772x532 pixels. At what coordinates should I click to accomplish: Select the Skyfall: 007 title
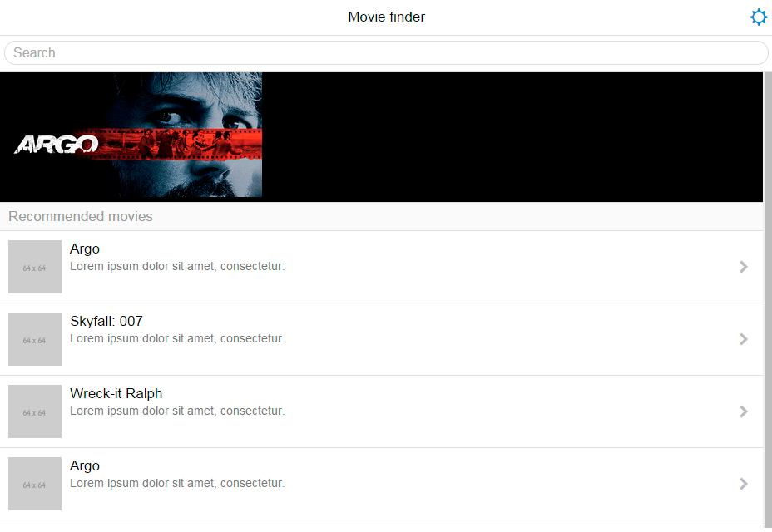pyautogui.click(x=106, y=322)
